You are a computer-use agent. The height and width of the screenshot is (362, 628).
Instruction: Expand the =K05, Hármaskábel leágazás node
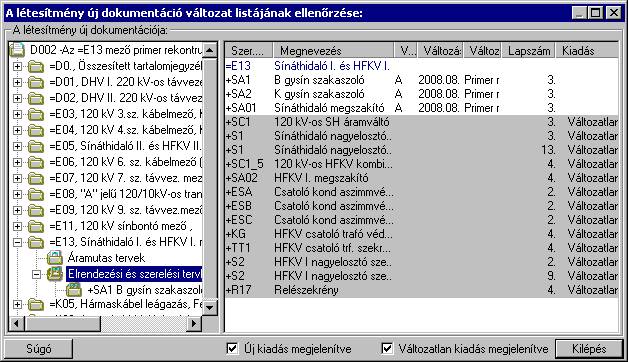(17, 305)
